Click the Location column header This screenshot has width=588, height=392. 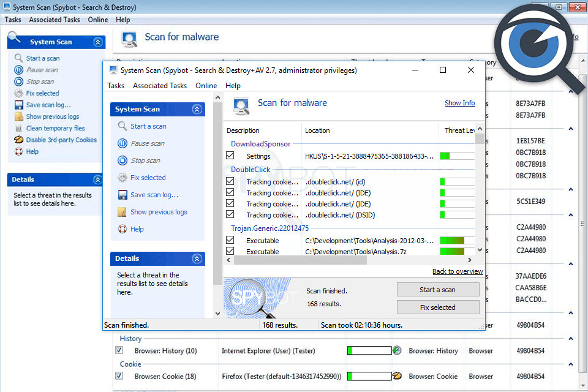(x=317, y=130)
